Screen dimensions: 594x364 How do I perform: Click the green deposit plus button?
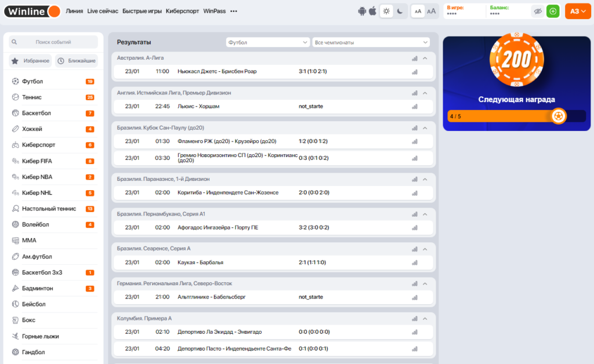553,12
